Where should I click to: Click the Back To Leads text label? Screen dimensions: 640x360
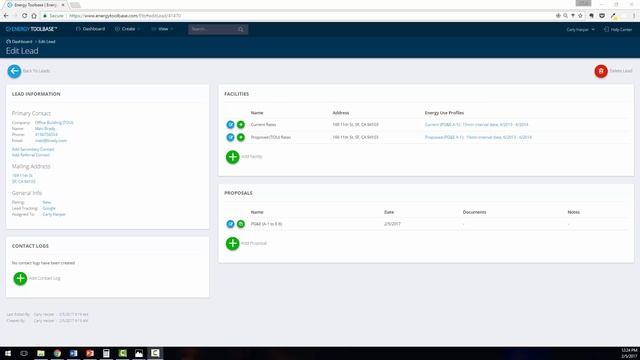(x=36, y=71)
